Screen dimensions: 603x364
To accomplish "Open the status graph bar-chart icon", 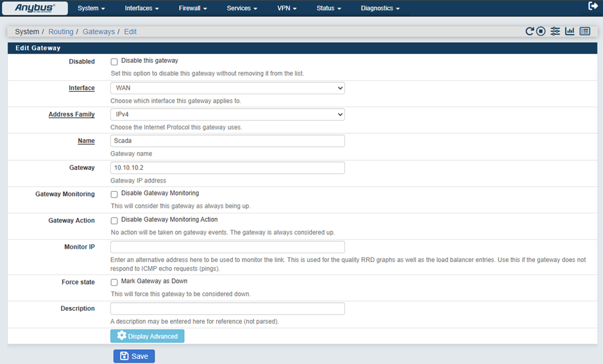I will pos(570,31).
